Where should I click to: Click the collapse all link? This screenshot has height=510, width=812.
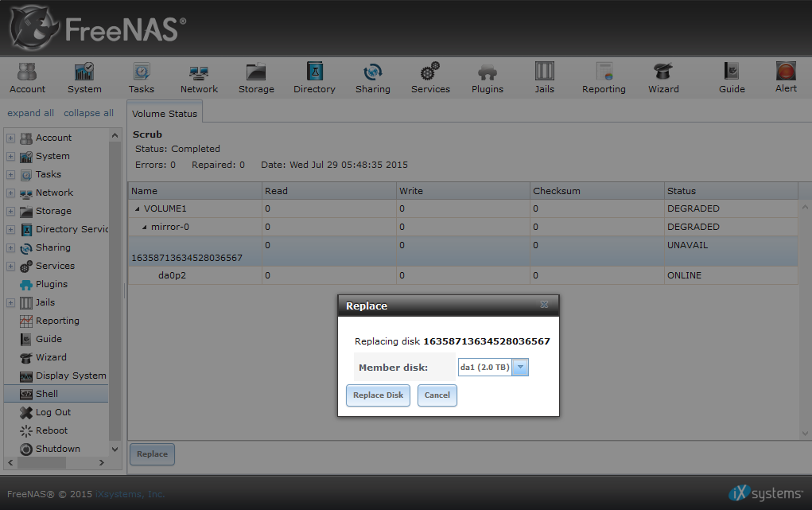[88, 113]
